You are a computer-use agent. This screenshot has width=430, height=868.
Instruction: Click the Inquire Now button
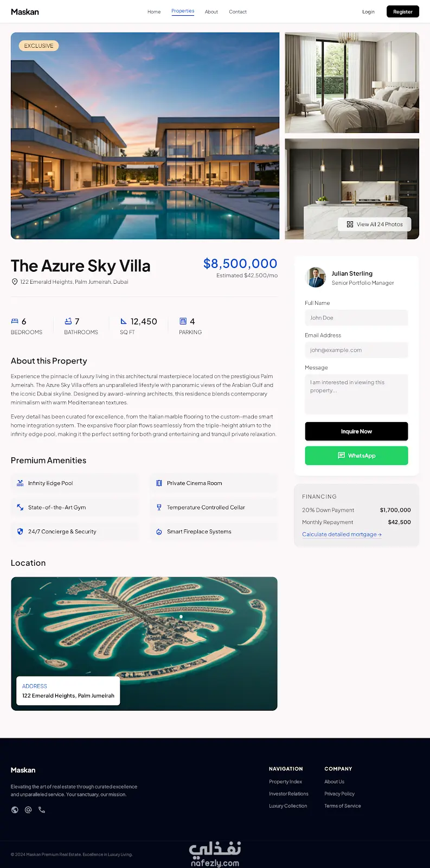[x=356, y=431]
